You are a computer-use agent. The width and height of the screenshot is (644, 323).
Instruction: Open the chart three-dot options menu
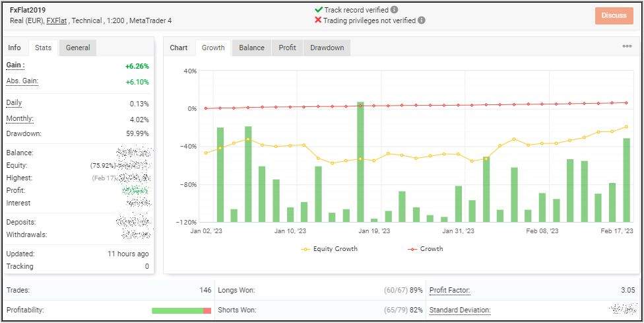(x=627, y=46)
